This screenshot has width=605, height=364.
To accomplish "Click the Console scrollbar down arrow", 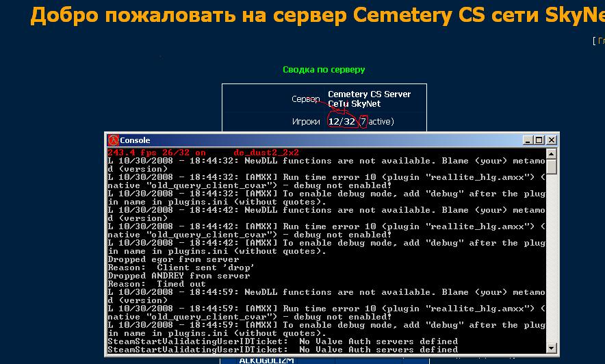I will (552, 348).
